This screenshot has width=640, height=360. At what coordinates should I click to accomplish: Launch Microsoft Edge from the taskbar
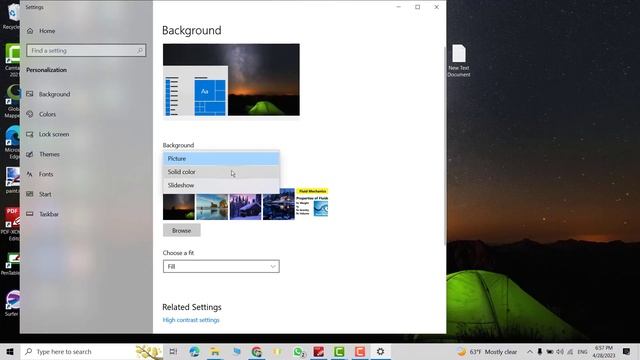(x=194, y=351)
